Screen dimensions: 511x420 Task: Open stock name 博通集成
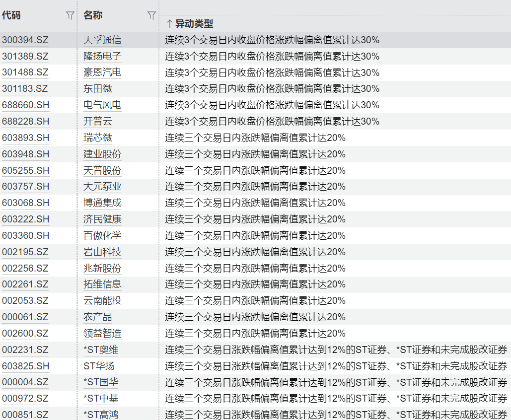[x=102, y=203]
